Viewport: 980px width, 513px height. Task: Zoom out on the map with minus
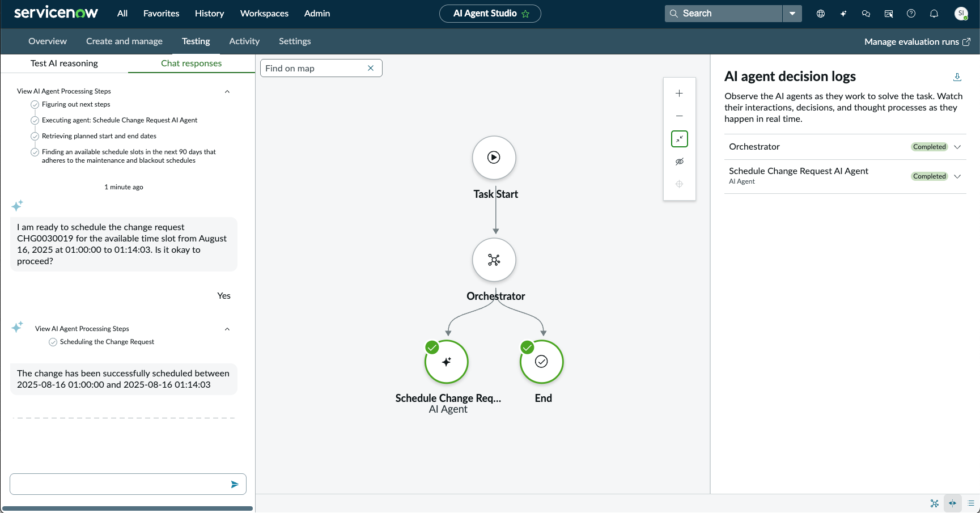(x=679, y=116)
